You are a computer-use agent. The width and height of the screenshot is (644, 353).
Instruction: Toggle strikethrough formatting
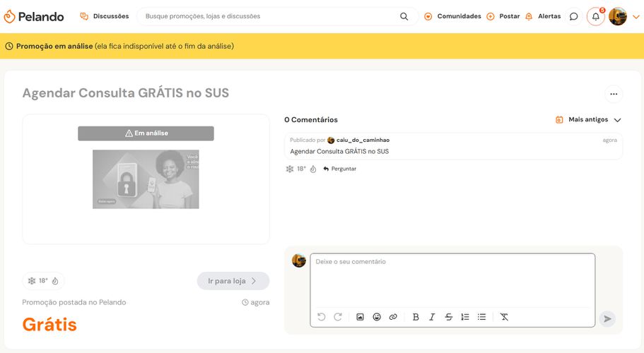click(448, 317)
